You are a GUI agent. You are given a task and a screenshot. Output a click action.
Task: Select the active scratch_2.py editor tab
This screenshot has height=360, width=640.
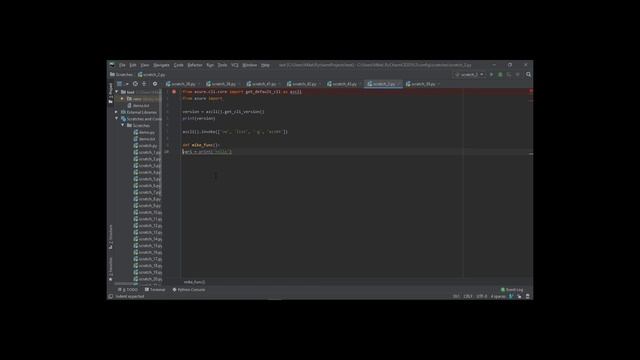coord(383,84)
